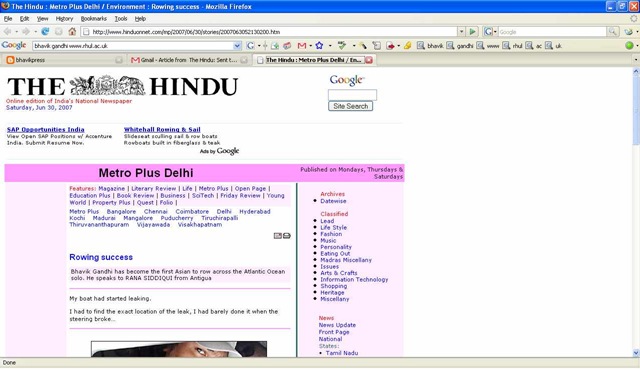Click the vertical scrollbar thumb
This screenshot has height=370, width=640.
636,109
